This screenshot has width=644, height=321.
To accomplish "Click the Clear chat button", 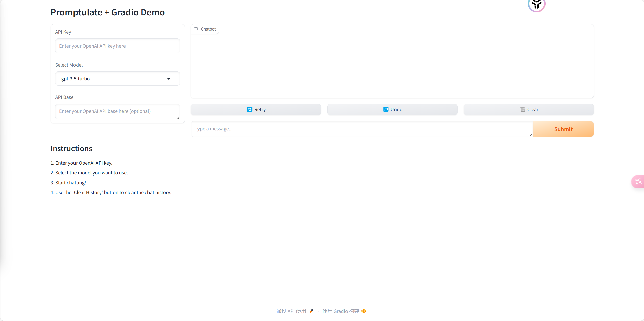I will pyautogui.click(x=529, y=109).
